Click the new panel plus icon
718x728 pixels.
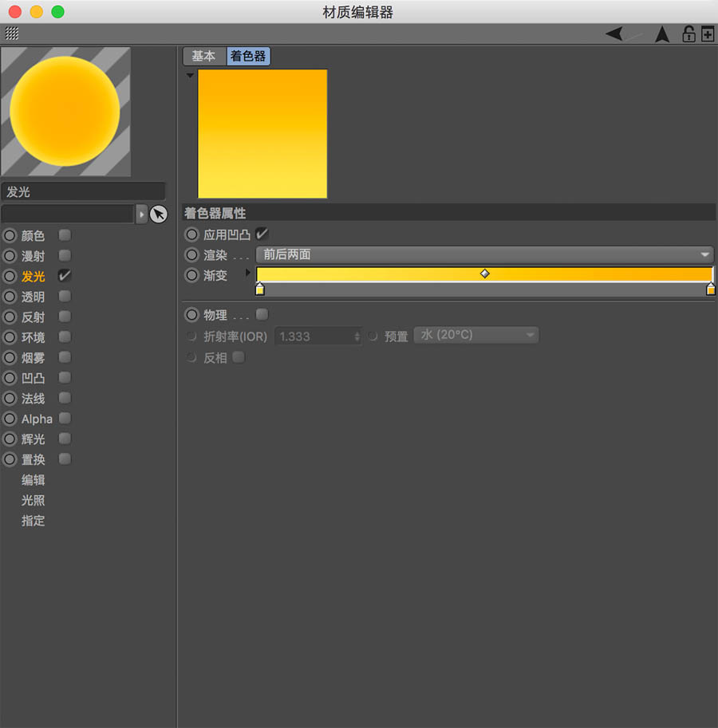707,33
